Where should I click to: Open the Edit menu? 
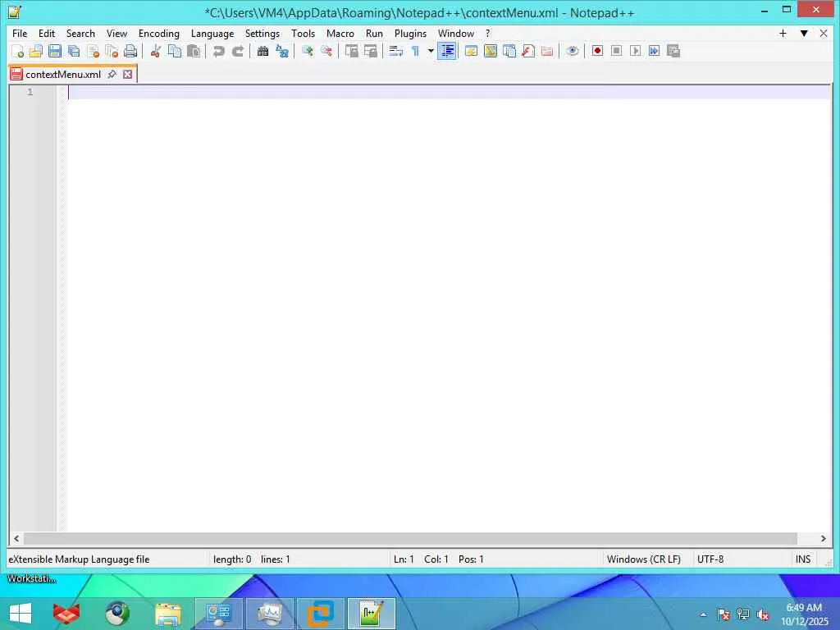click(x=47, y=33)
